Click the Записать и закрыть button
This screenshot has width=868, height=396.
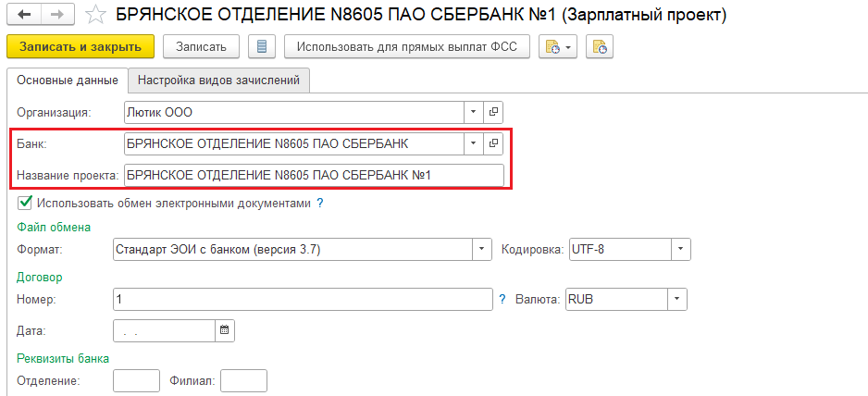pos(81,47)
